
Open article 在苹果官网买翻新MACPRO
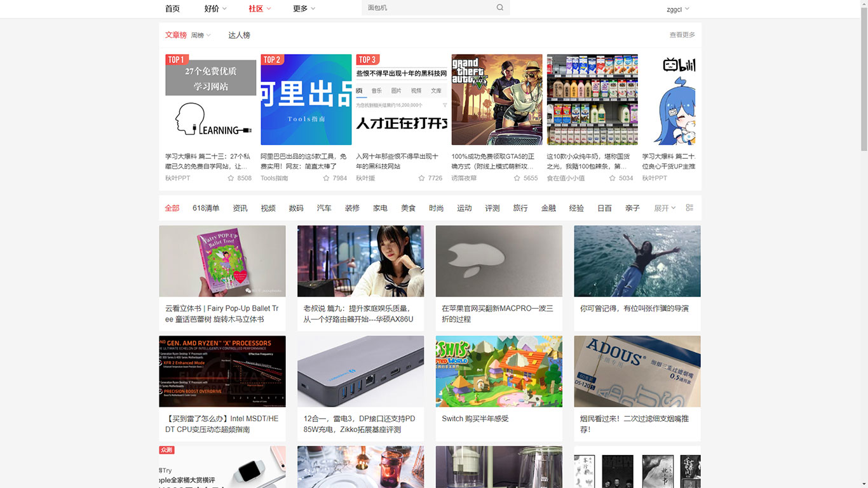pyautogui.click(x=497, y=314)
